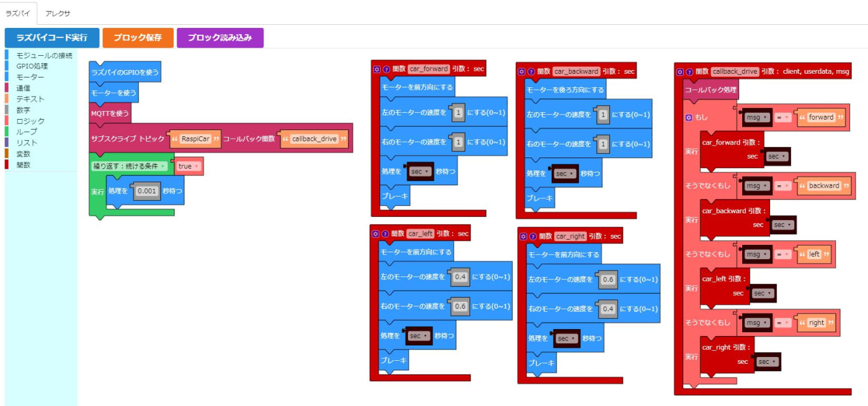Click the ブロック保存 button
The image size is (868, 406).
coord(138,38)
